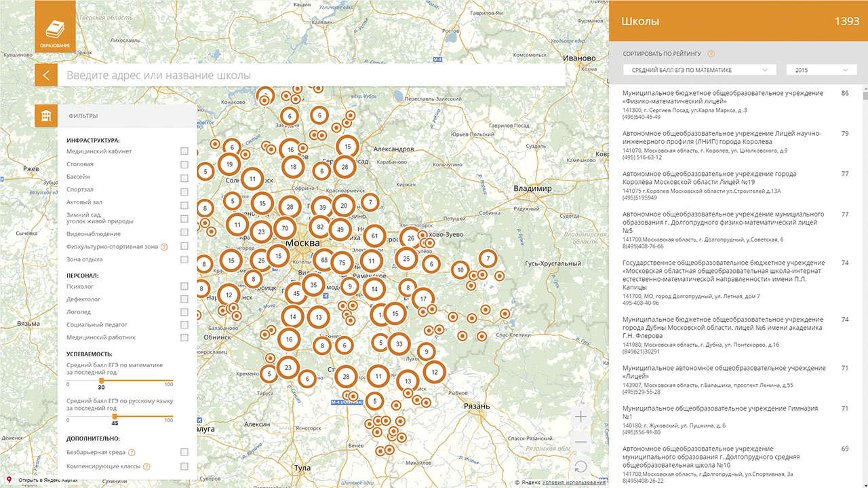Select the map cluster labeled 65
868x488 pixels.
pos(324,260)
